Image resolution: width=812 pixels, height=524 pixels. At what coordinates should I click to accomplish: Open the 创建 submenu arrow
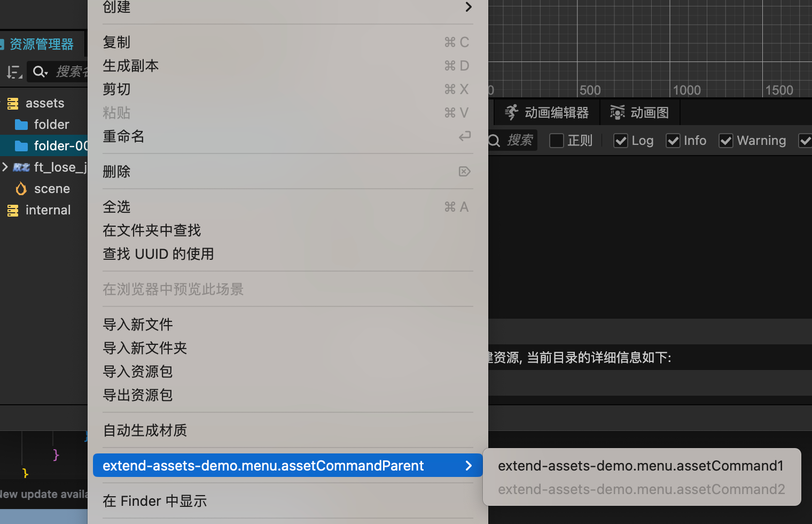[x=468, y=7]
